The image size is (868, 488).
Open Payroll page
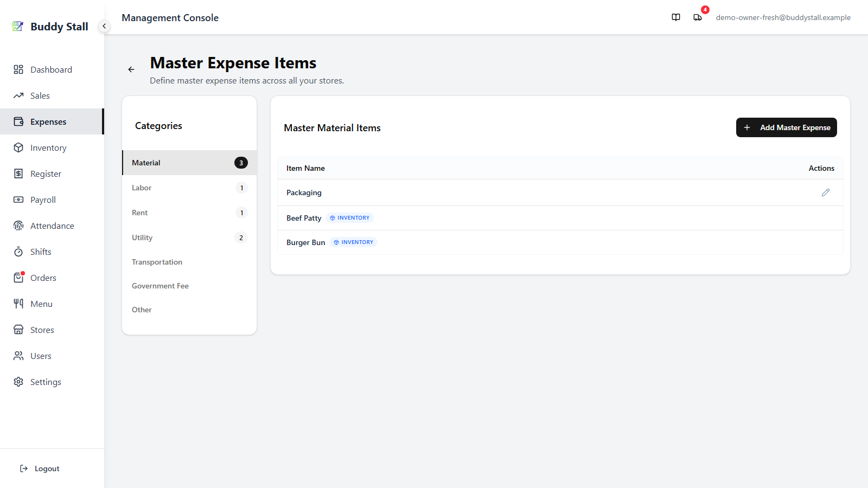[x=43, y=200]
